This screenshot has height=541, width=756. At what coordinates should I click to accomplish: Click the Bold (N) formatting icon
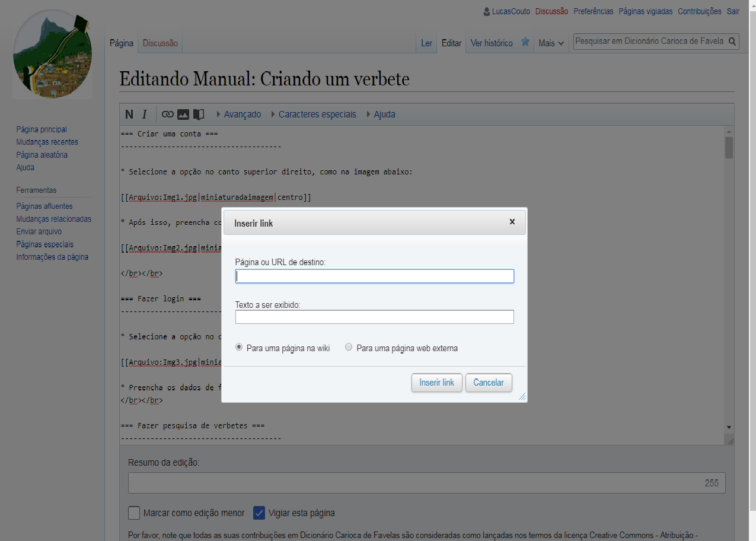point(129,114)
